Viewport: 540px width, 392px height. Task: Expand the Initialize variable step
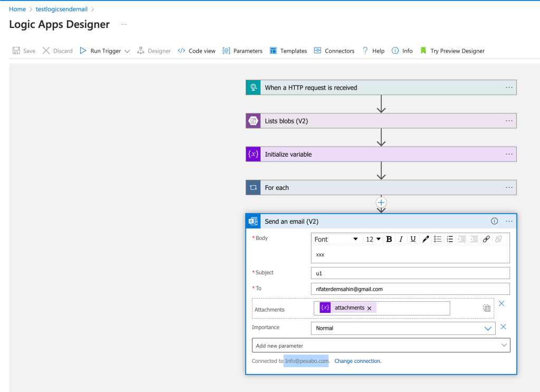[381, 154]
